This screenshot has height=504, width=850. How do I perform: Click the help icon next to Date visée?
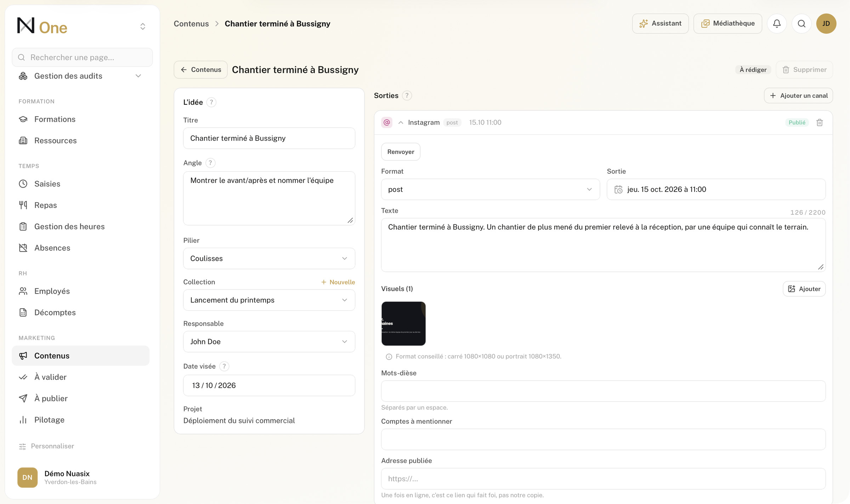click(x=224, y=366)
